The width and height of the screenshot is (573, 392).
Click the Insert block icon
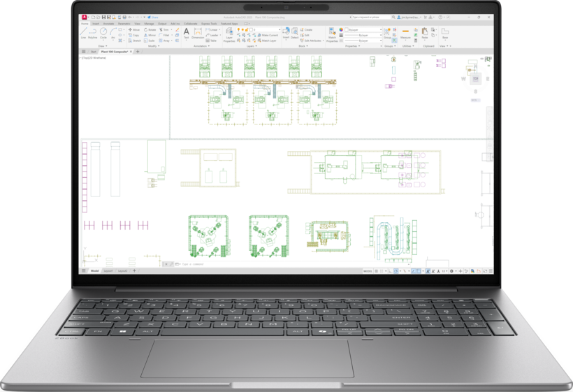click(286, 33)
